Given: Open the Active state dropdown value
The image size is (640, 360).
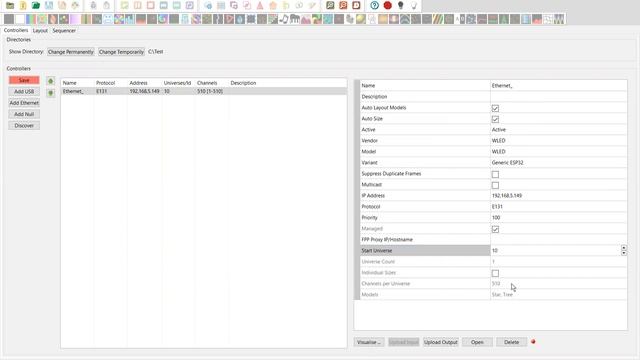Looking at the screenshot, I should point(558,130).
